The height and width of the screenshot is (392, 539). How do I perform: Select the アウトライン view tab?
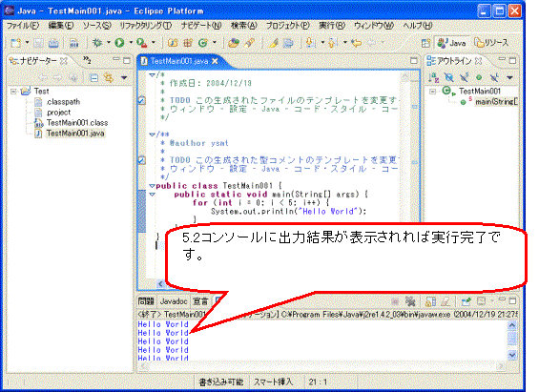click(454, 61)
